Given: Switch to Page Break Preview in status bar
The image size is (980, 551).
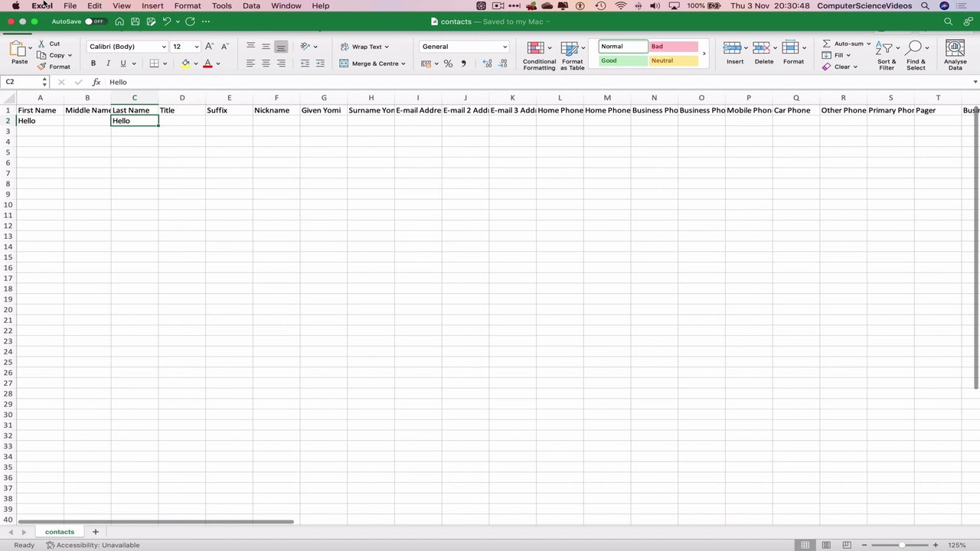Looking at the screenshot, I should 847,545.
